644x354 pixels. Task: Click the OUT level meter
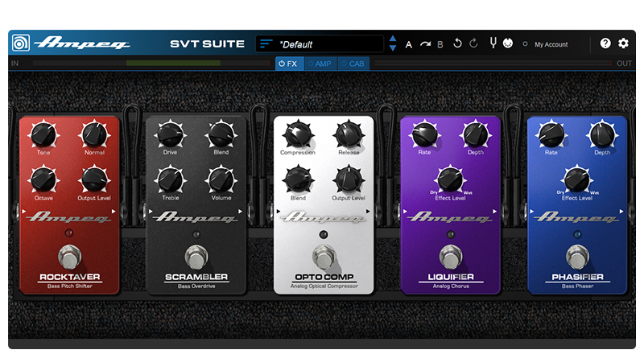tap(493, 64)
